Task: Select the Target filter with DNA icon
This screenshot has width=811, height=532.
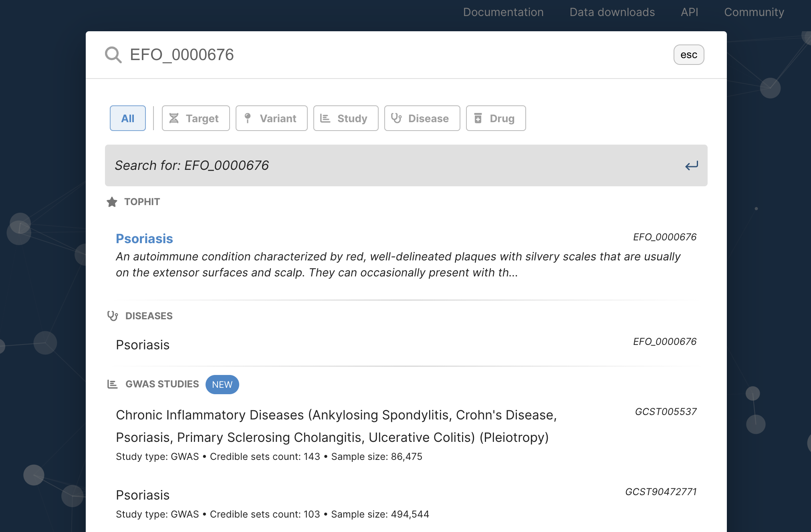Action: 196,118
